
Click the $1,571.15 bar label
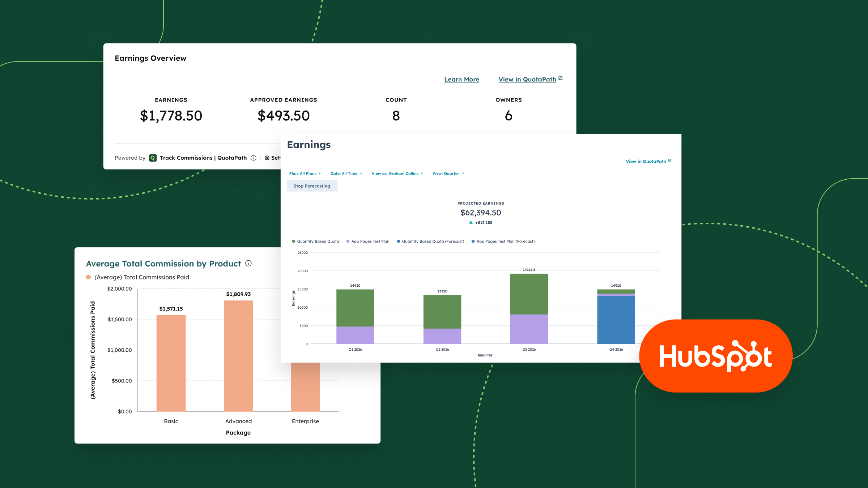point(171,309)
